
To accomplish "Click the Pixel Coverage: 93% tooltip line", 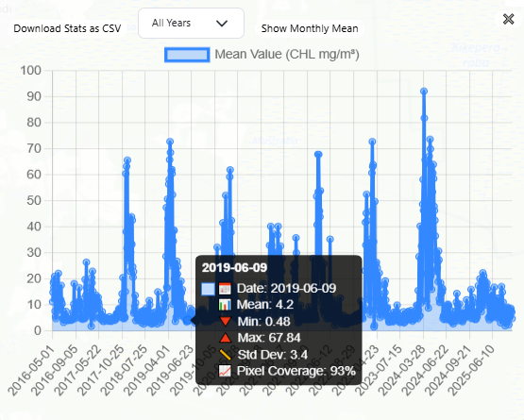I will point(296,371).
